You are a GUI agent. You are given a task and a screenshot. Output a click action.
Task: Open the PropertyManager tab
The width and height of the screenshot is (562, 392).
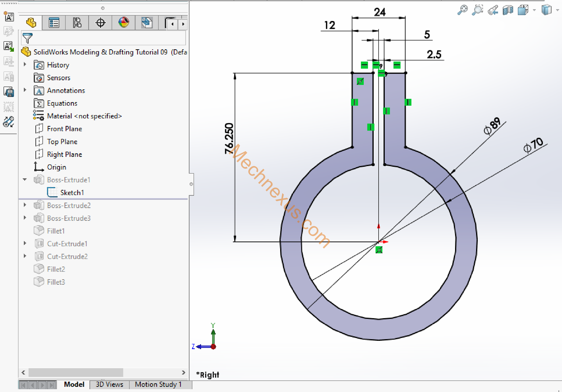[54, 23]
